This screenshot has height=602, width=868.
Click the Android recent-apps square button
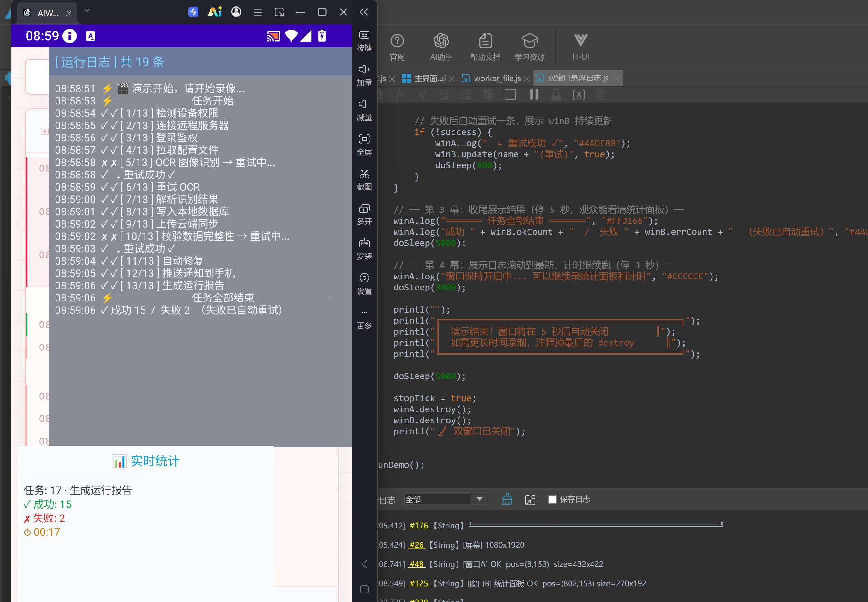[x=364, y=589]
